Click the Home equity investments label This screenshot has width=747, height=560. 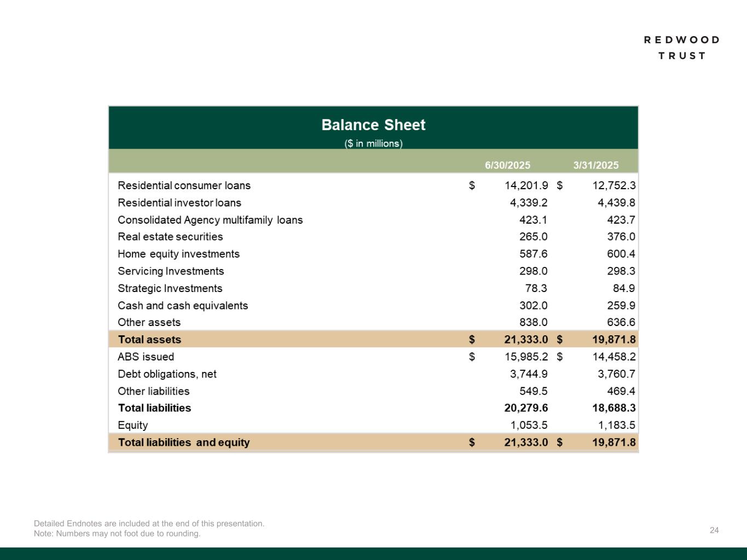point(178,254)
